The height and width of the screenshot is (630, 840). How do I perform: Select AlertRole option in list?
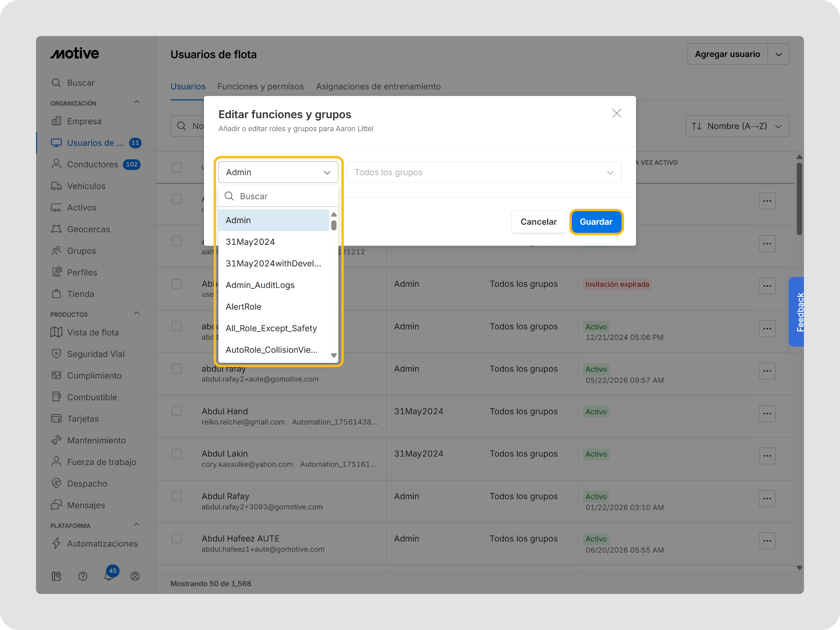coord(274,307)
